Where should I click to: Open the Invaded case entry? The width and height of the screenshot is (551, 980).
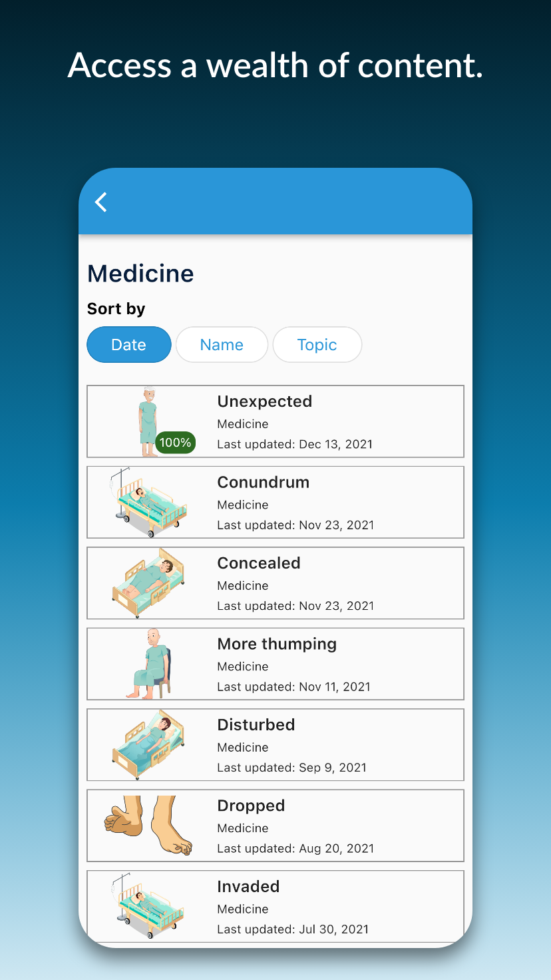275,906
